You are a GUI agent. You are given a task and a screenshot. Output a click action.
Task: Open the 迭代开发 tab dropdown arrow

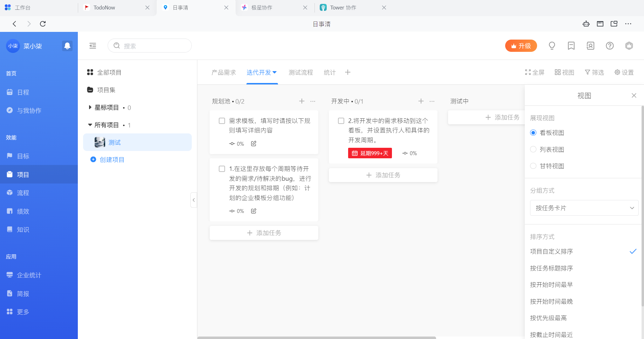point(275,72)
